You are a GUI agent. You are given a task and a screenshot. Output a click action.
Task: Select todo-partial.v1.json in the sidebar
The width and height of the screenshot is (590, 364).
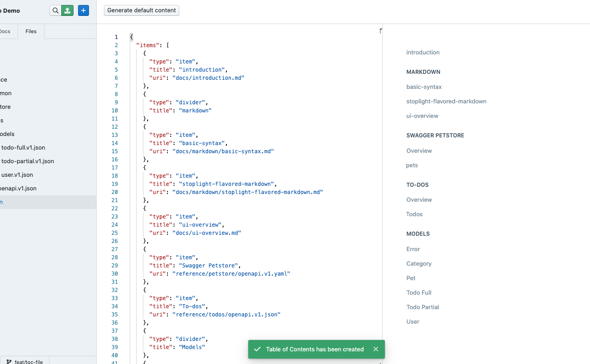[x=27, y=161]
